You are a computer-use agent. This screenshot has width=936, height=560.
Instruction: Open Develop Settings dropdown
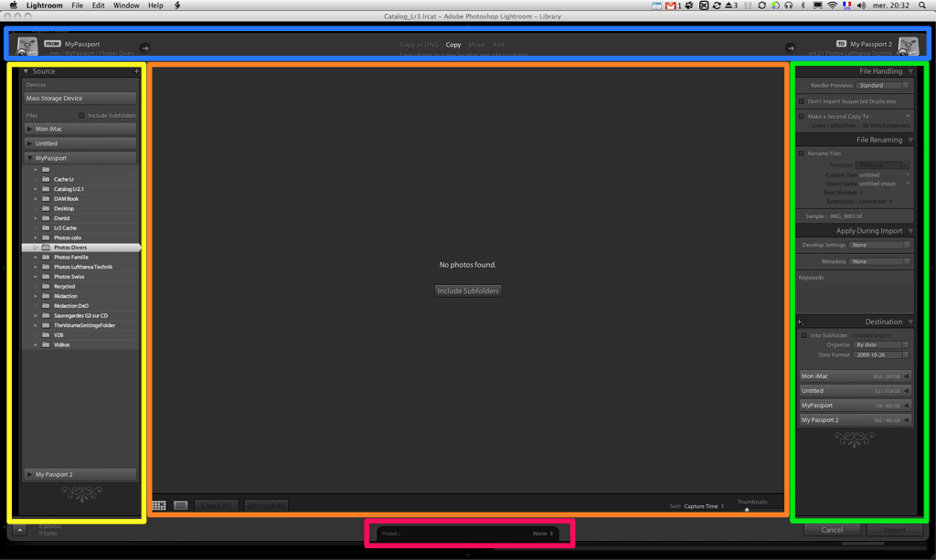[x=879, y=245]
